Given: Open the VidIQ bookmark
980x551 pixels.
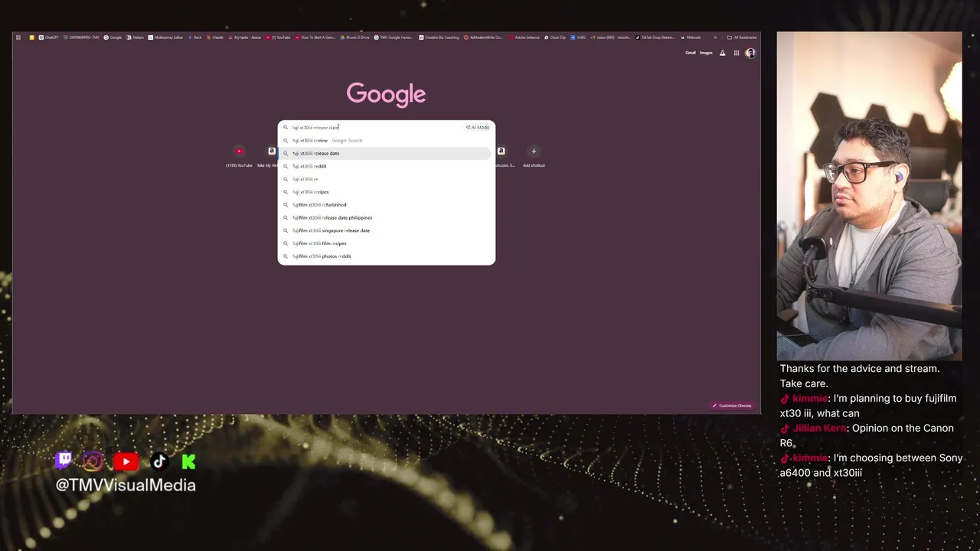Looking at the screenshot, I should tap(578, 37).
